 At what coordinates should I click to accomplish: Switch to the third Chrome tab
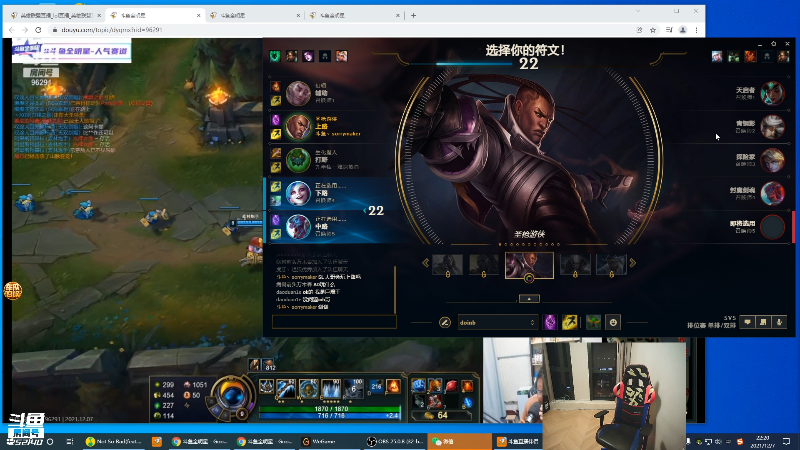pos(255,15)
